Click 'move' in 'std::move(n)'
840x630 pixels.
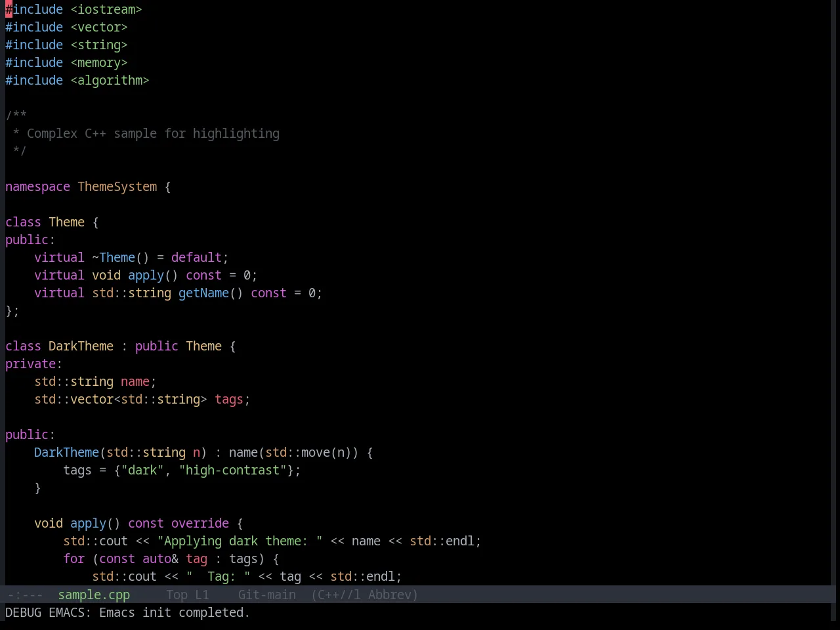pos(316,452)
